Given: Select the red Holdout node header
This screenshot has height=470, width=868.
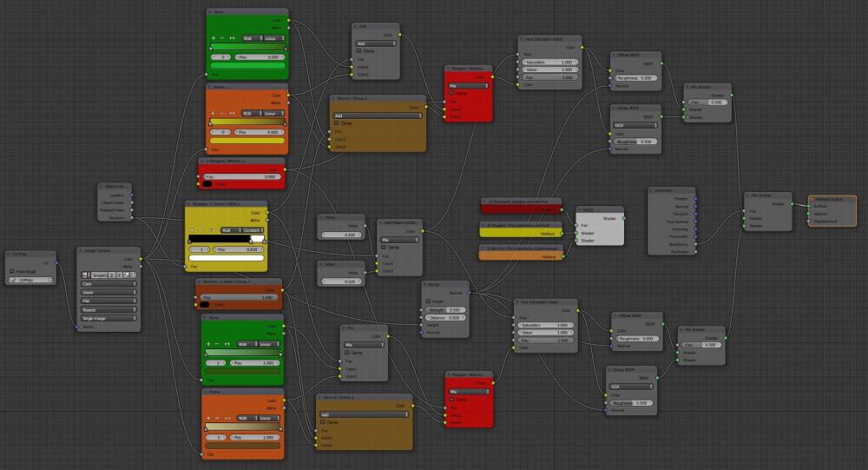Looking at the screenshot, I should click(521, 202).
